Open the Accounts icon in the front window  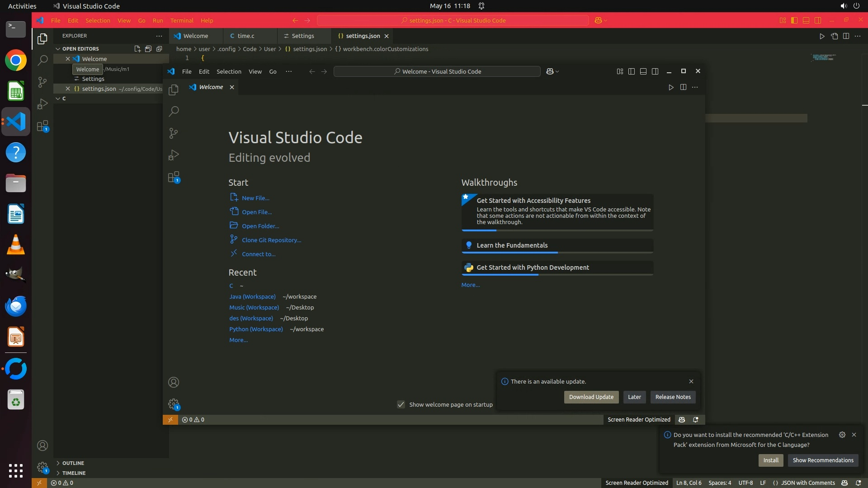(x=174, y=382)
